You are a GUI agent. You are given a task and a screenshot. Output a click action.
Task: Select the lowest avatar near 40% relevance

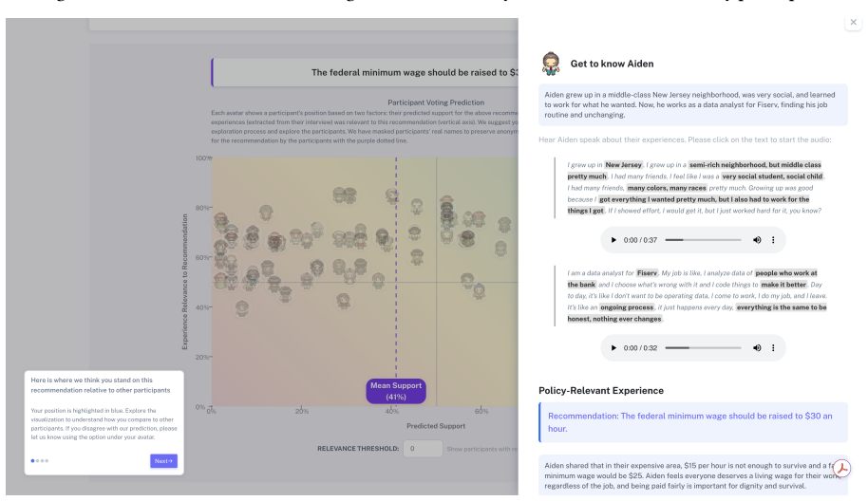coord(242,308)
